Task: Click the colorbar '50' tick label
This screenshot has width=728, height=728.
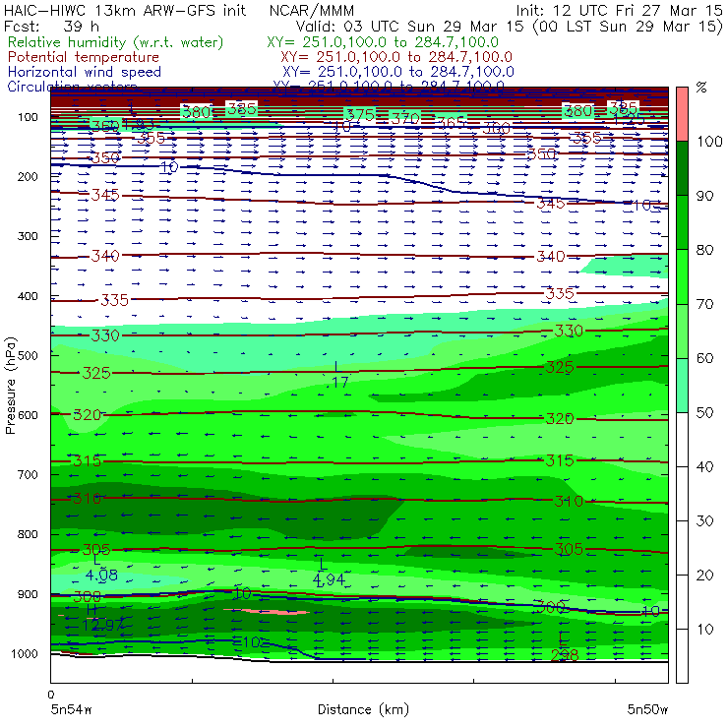Action: pyautogui.click(x=705, y=413)
